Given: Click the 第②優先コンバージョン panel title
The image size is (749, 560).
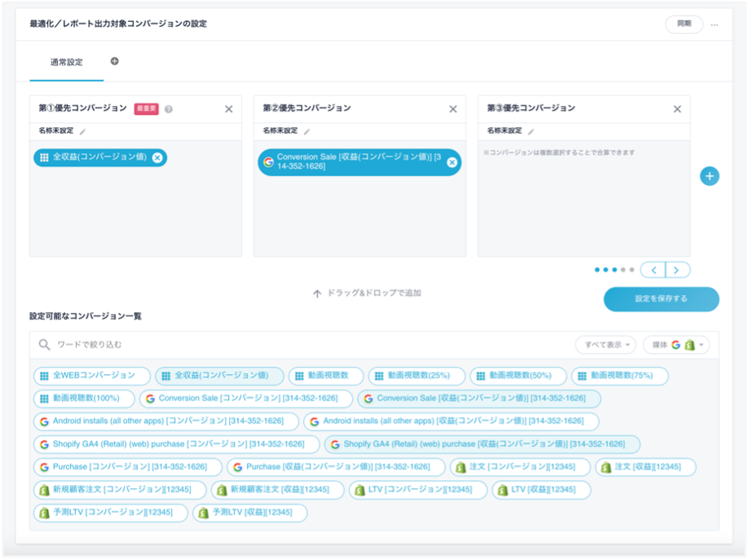Looking at the screenshot, I should [306, 108].
